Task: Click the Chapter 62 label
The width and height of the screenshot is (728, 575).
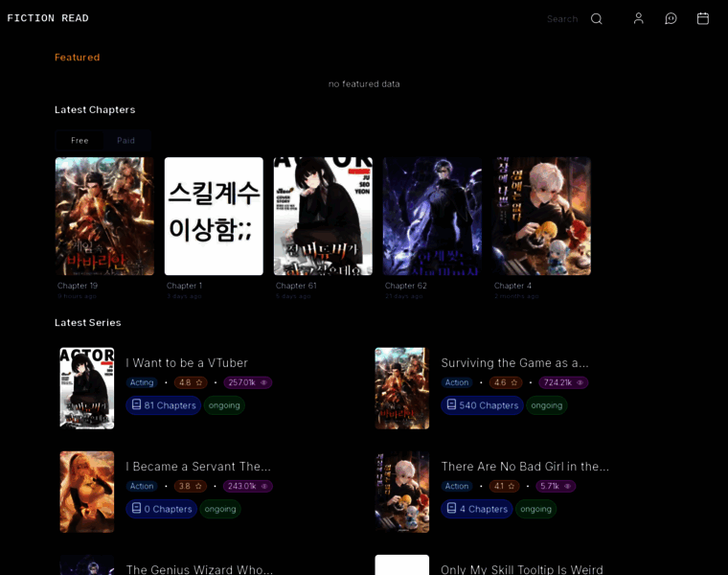Action: pyautogui.click(x=406, y=286)
